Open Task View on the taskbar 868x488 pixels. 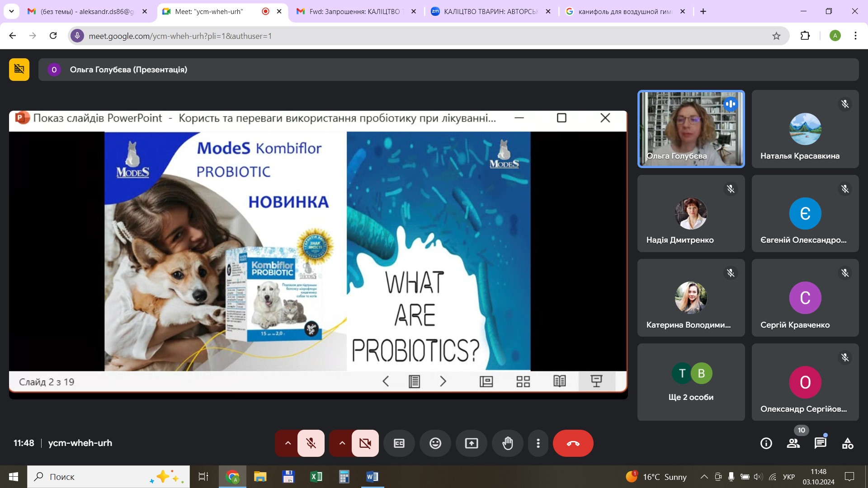(203, 477)
